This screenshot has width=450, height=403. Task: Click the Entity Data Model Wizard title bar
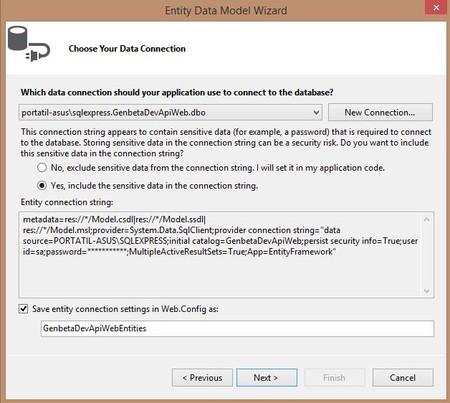pyautogui.click(x=226, y=11)
